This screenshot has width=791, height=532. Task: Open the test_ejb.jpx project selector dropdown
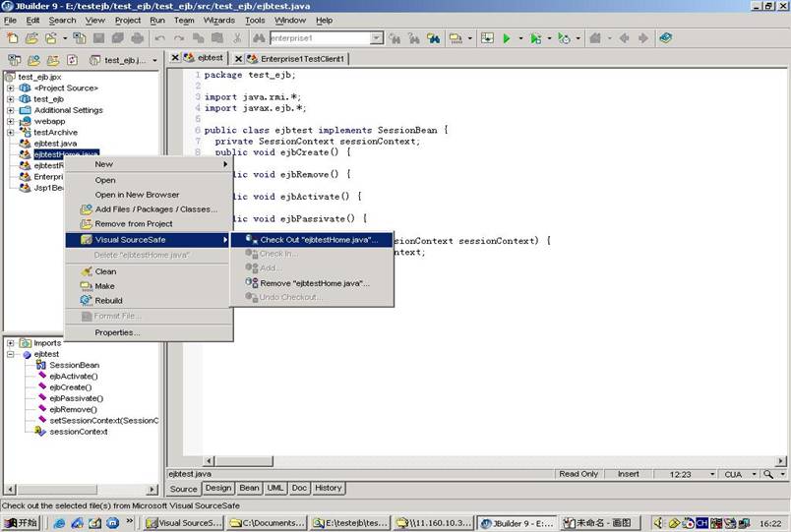pos(154,61)
